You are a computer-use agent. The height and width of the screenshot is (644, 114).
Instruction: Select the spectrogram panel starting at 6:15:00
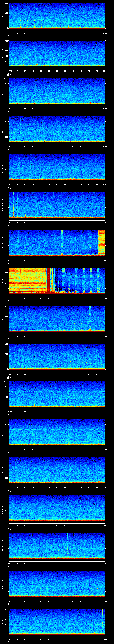pos(57,54)
